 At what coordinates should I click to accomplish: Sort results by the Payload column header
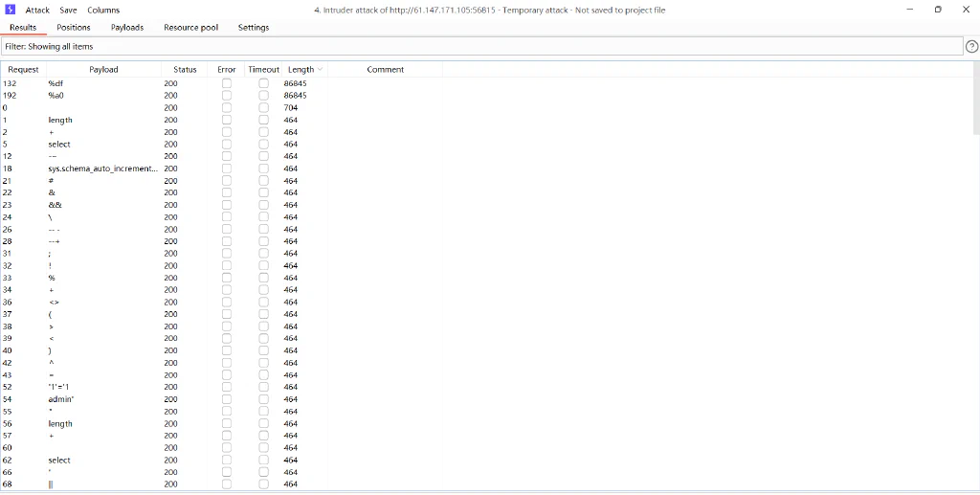click(103, 69)
